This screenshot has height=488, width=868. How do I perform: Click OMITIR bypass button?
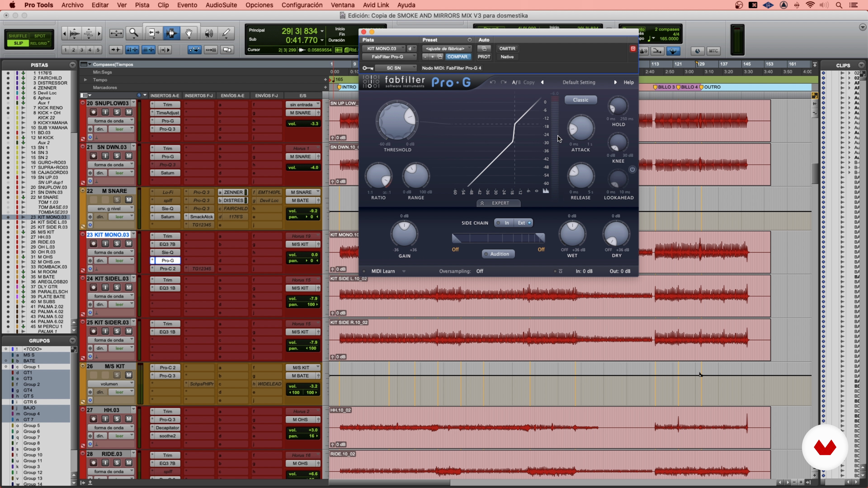(507, 49)
